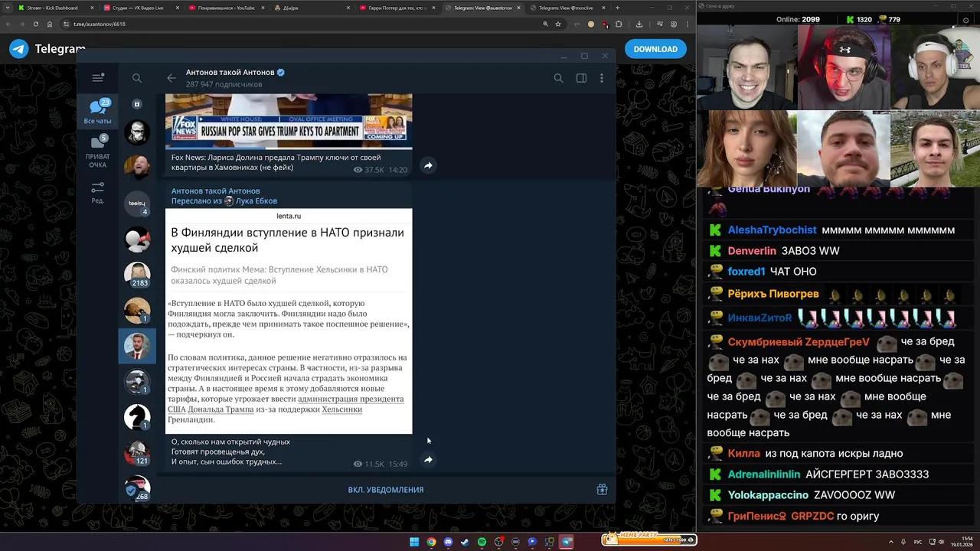Screen dimensions: 980x551
Task: Forward the Fox News post
Action: (428, 165)
